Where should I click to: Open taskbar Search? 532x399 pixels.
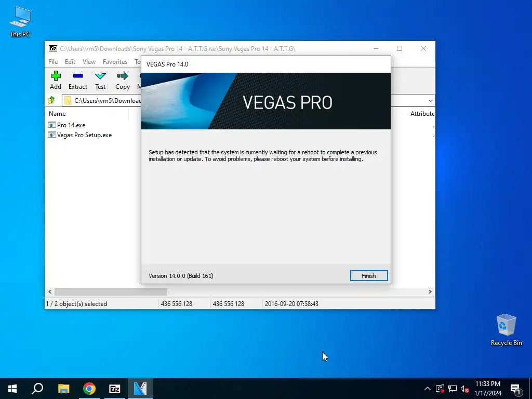[37, 389]
